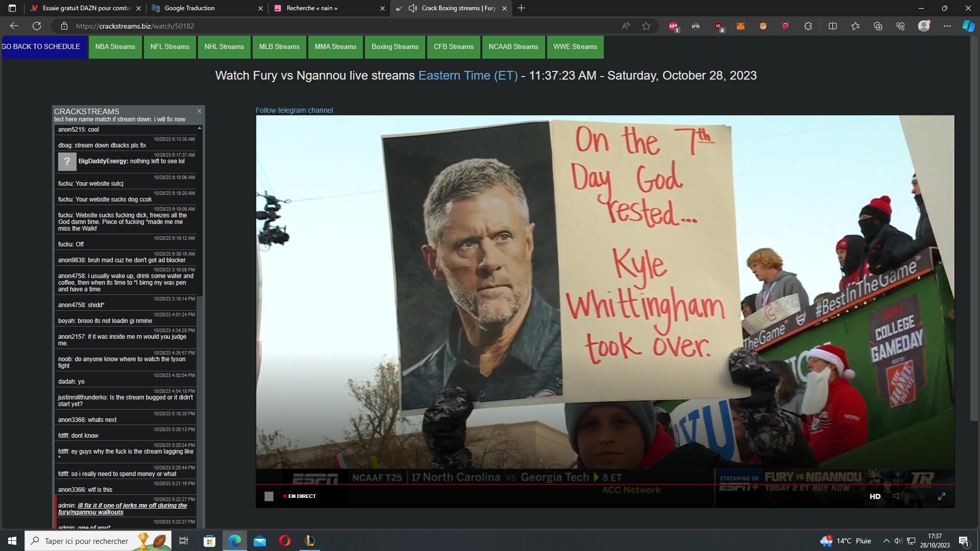Click BigDaddyEnergy's question mark avatar

pyautogui.click(x=67, y=161)
